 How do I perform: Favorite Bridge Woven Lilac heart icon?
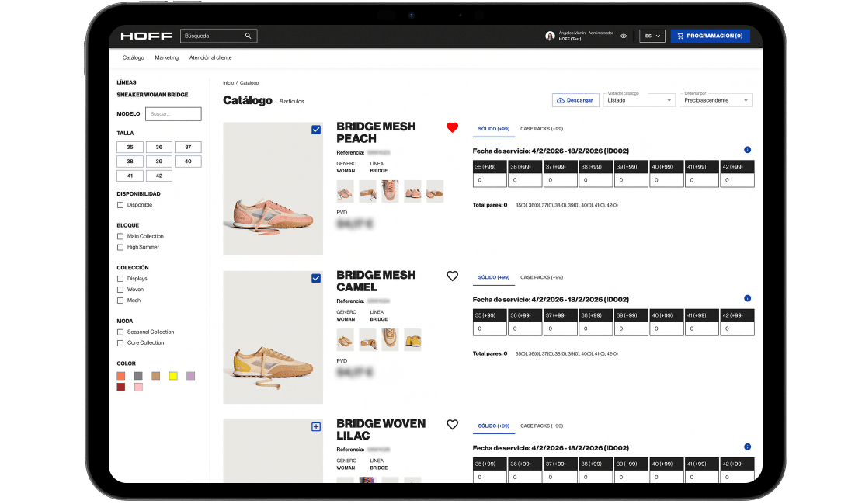click(453, 424)
